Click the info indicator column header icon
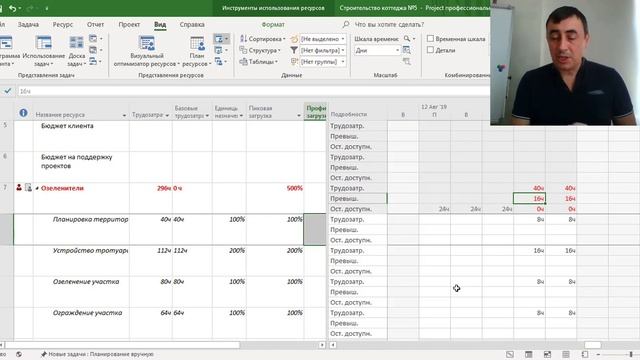 [x=23, y=113]
